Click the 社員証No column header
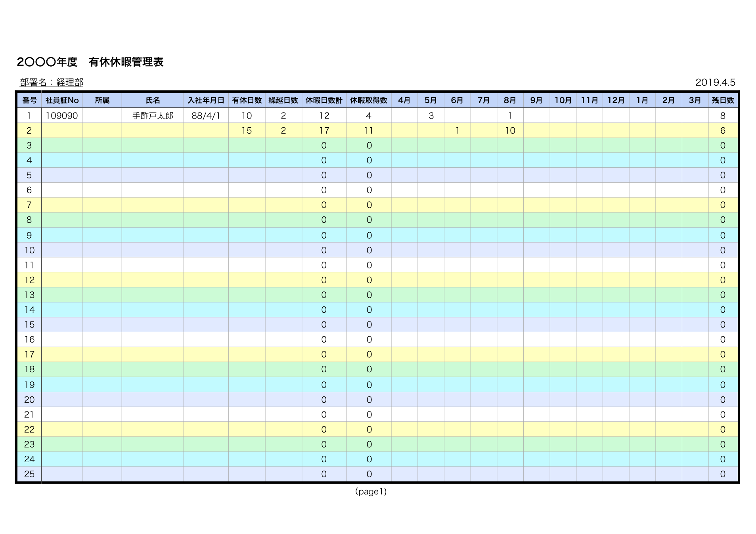 62,100
